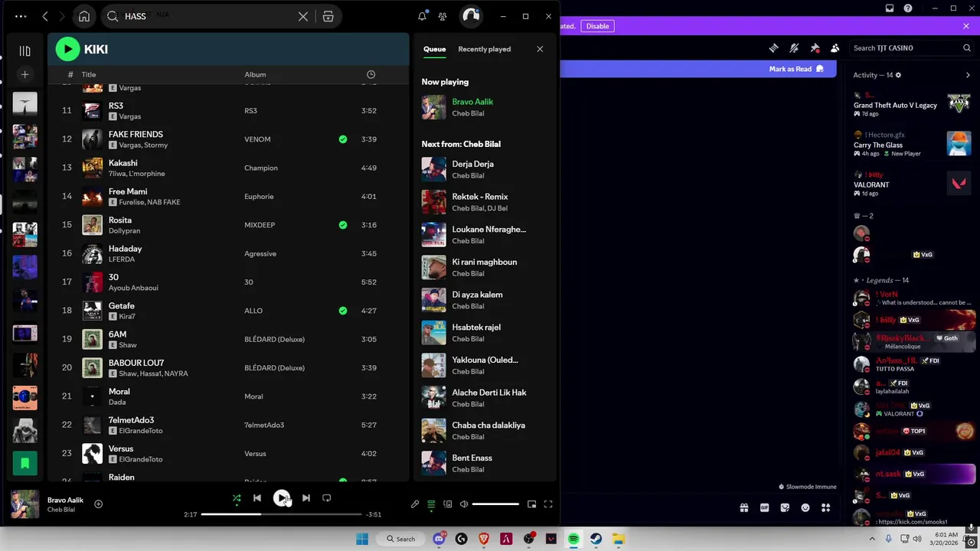Toggle saved checkmark for Rosita
Image resolution: width=980 pixels, height=551 pixels.
[x=343, y=225]
